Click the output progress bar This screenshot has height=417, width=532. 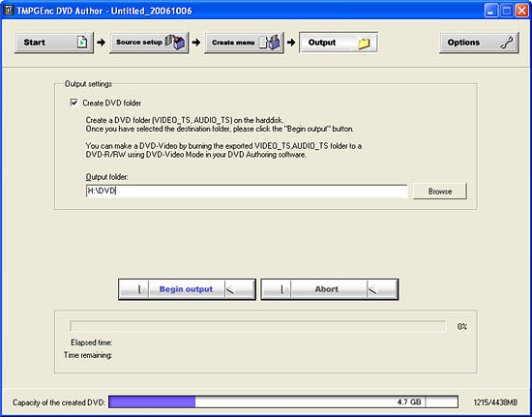[x=257, y=326]
